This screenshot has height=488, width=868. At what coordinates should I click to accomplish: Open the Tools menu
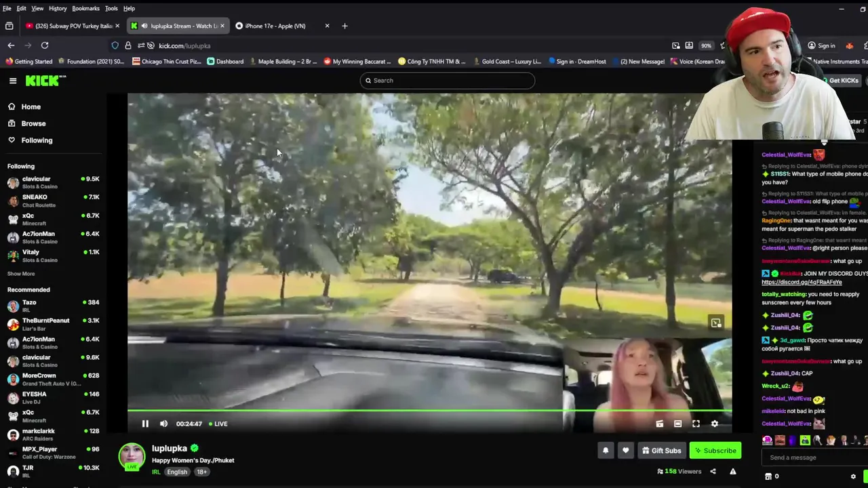[111, 8]
